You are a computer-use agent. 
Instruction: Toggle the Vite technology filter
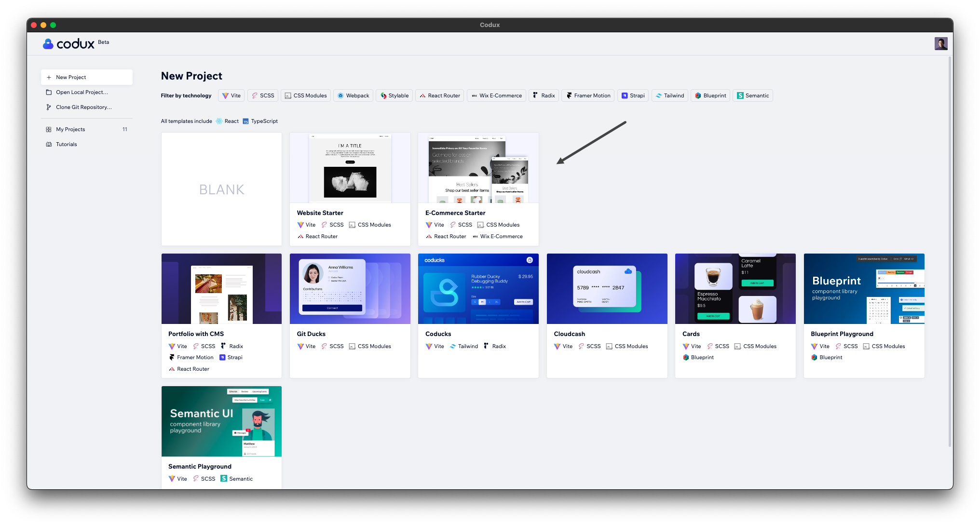231,95
